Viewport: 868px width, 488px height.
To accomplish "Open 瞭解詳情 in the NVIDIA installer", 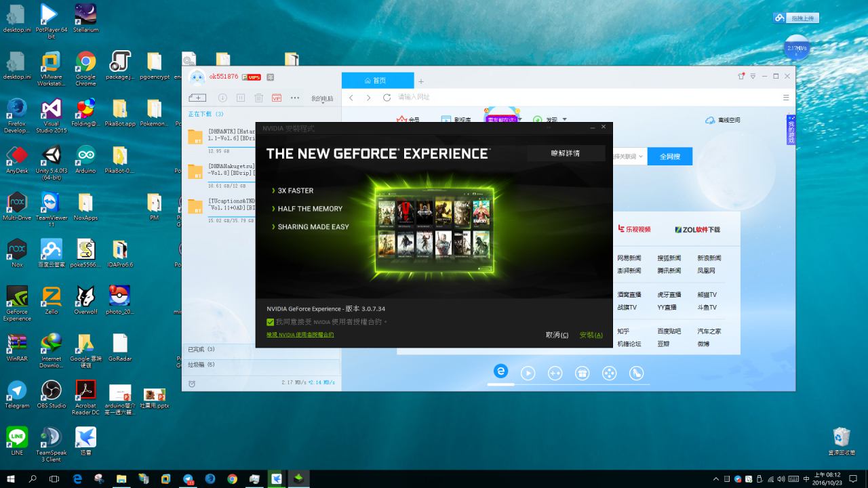I will click(x=566, y=153).
